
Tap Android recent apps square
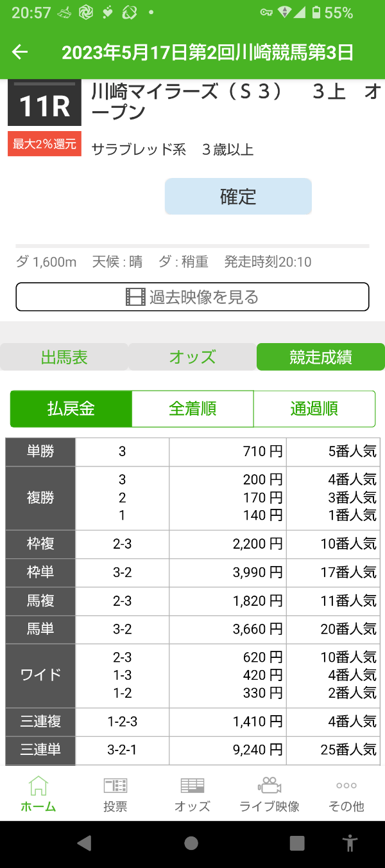tap(297, 843)
